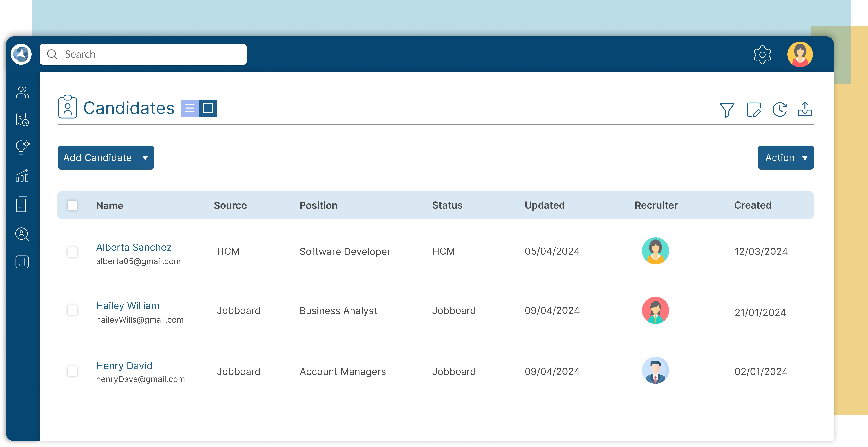
Task: Switch to list view of candidates
Action: point(190,108)
